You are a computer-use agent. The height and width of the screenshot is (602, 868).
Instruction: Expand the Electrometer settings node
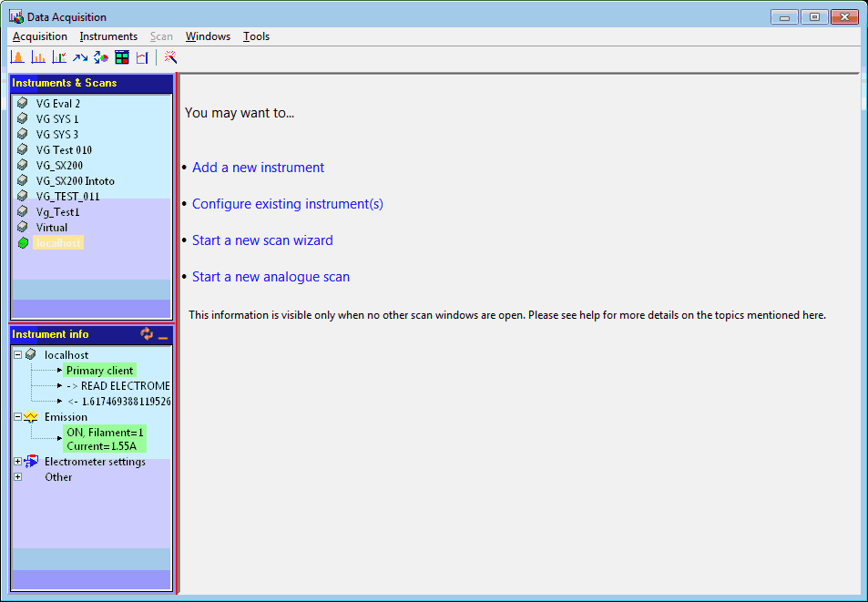pos(17,462)
